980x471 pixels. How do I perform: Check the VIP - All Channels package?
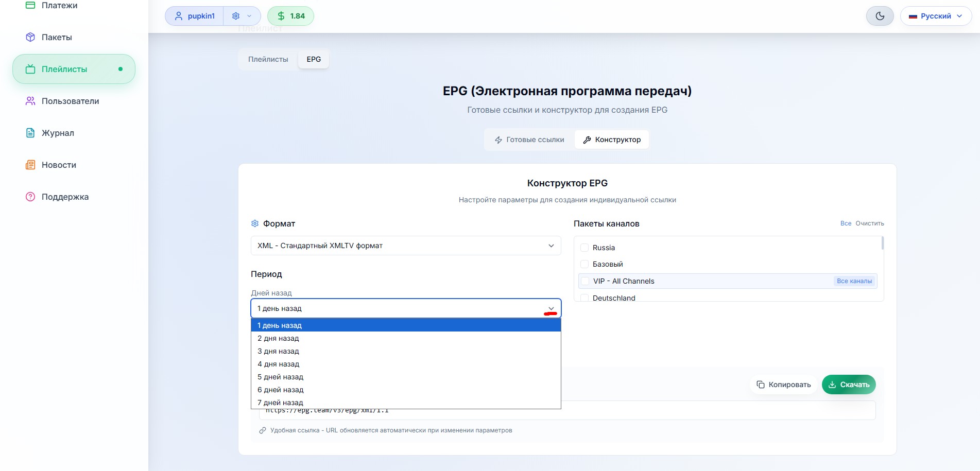585,281
